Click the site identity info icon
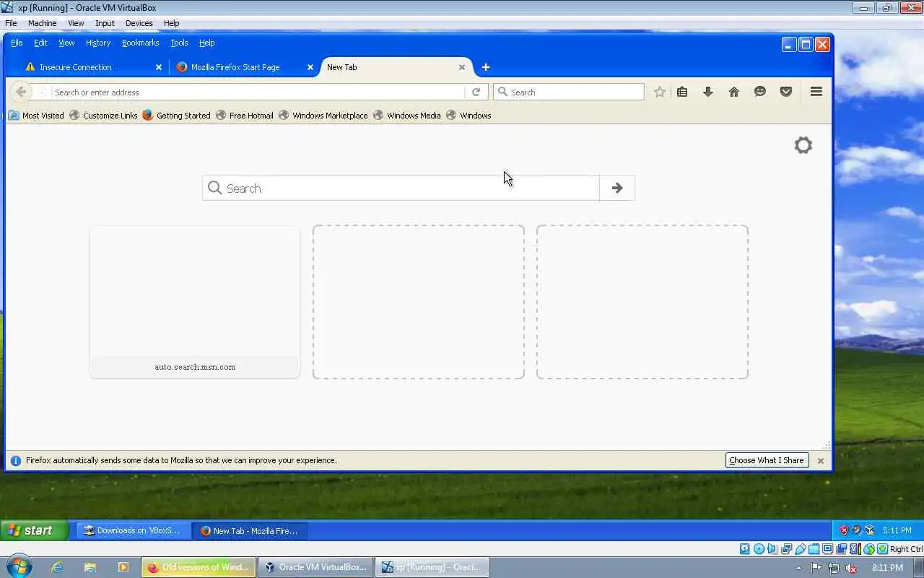This screenshot has height=578, width=924. click(x=42, y=92)
